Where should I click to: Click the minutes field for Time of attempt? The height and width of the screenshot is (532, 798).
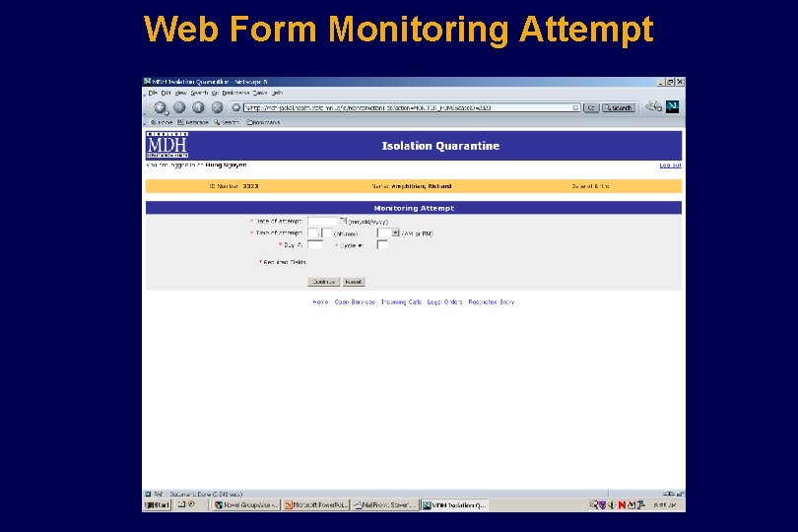pyautogui.click(x=327, y=233)
